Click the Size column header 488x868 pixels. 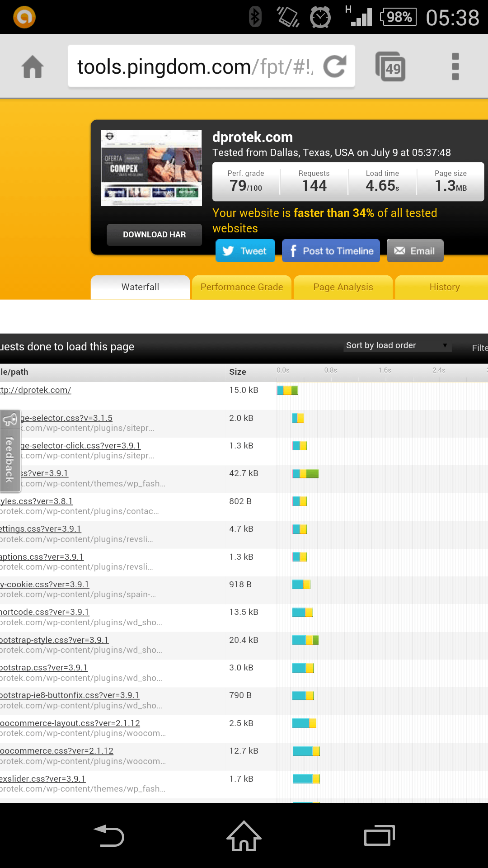[x=238, y=372]
